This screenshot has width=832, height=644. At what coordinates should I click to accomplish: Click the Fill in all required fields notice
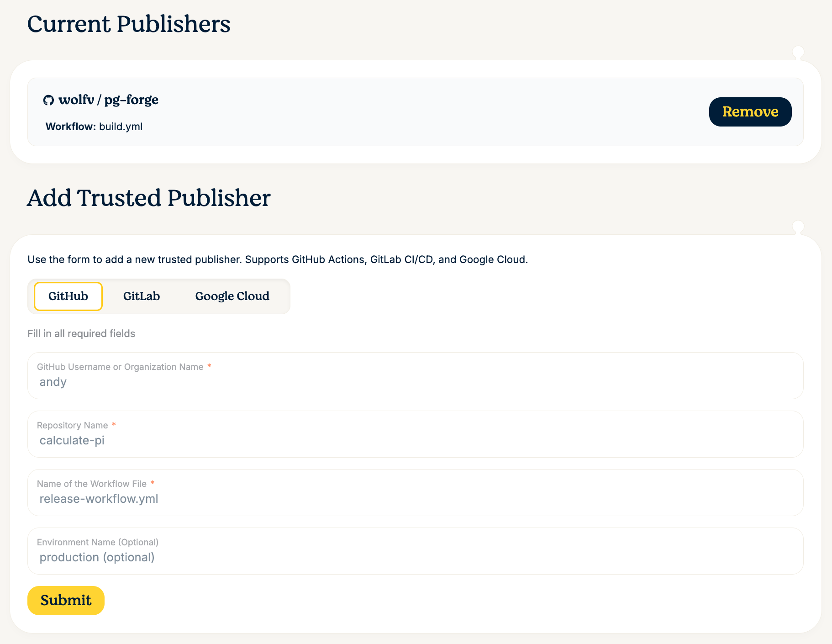click(81, 333)
